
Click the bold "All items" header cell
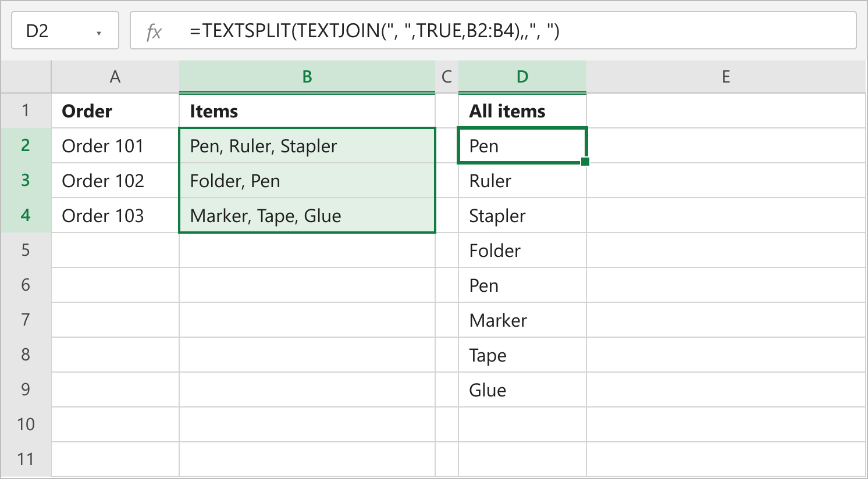522,110
